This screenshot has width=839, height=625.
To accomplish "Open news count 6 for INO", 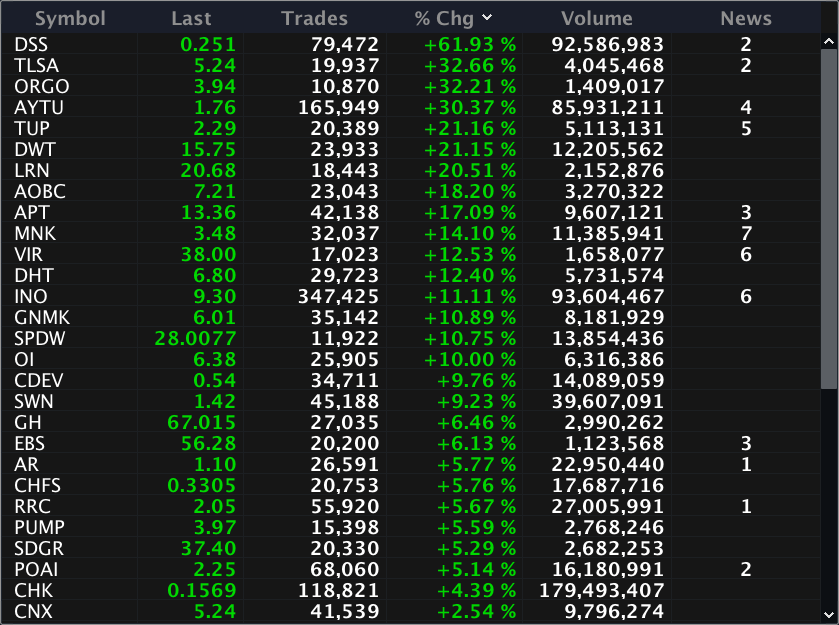I will pos(746,296).
